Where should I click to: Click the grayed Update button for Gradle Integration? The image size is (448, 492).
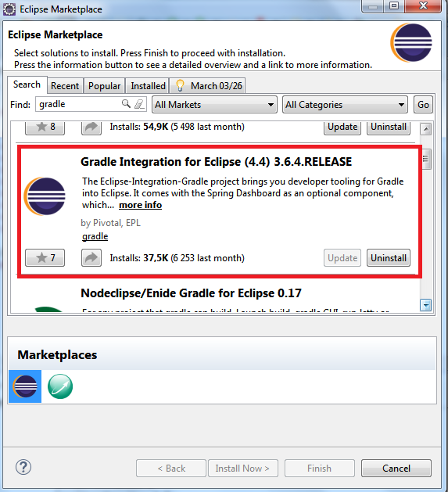[x=342, y=258]
